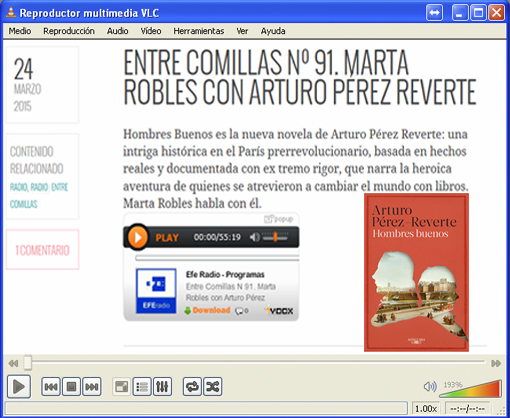This screenshot has width=510, height=418.
Task: Toggle fullscreen video mode
Action: tap(121, 387)
